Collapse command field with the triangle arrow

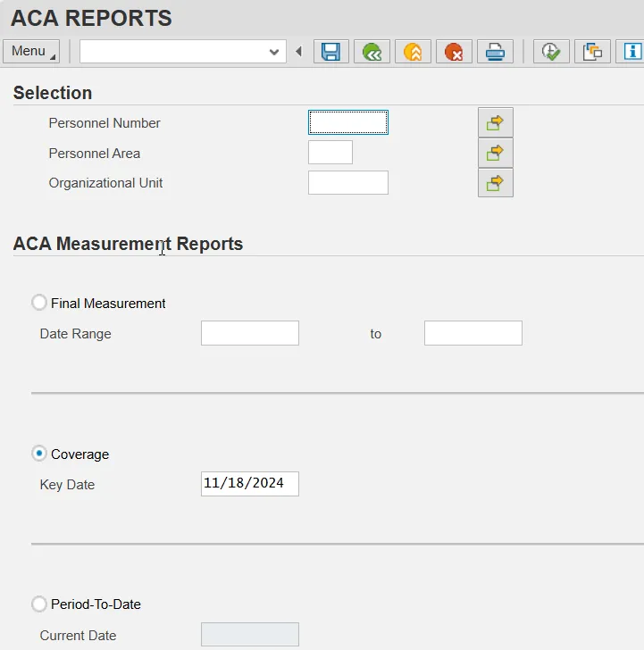pos(298,52)
